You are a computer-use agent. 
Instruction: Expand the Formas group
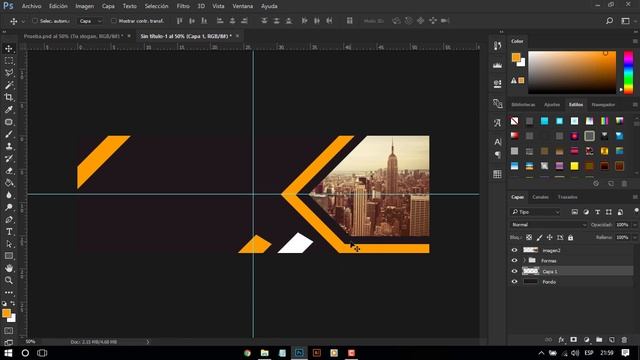[524, 260]
